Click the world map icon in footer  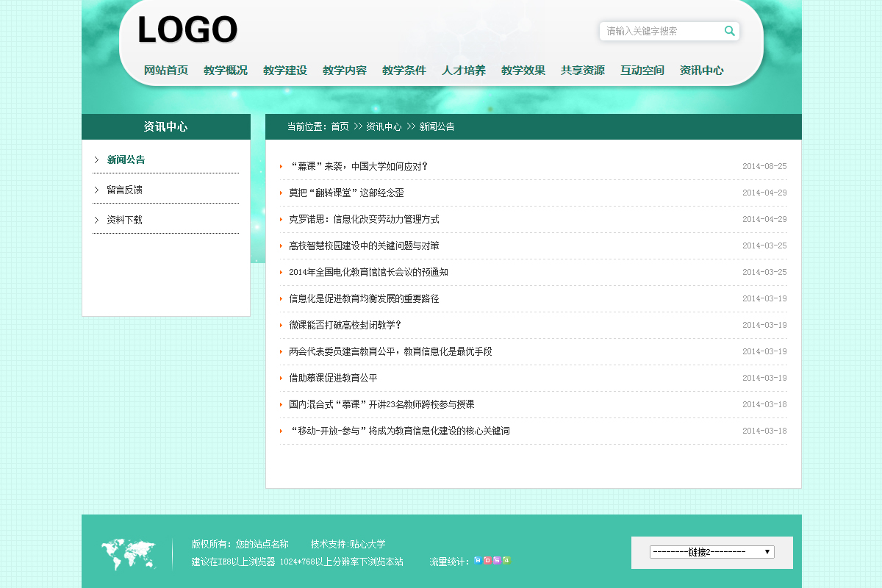click(129, 554)
